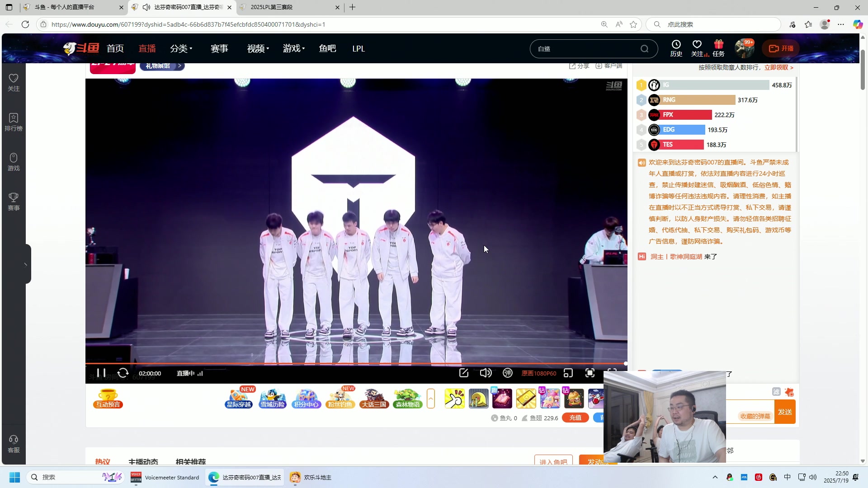The image size is (868, 488).
Task: Toggle danmaku bullet comments display
Action: (508, 373)
